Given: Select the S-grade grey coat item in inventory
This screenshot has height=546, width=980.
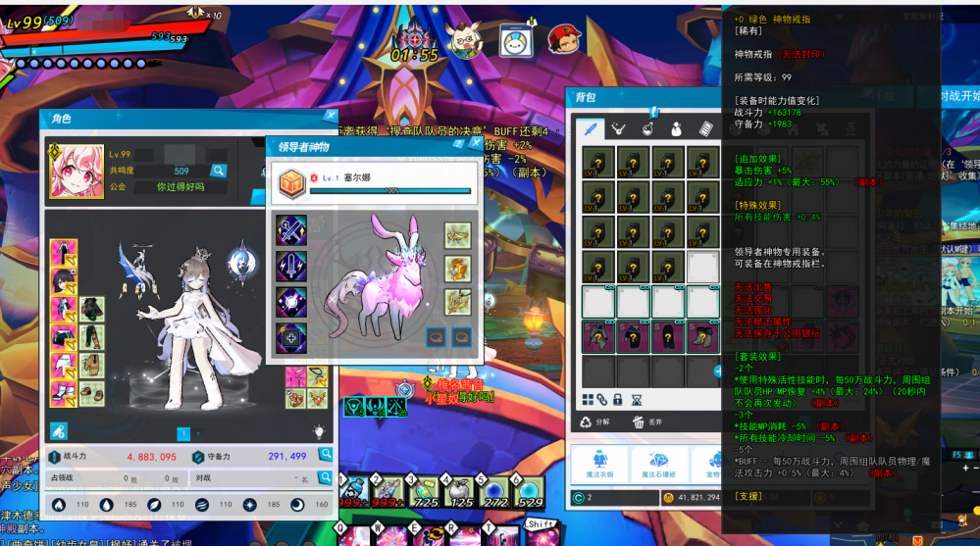Looking at the screenshot, I should [x=597, y=336].
